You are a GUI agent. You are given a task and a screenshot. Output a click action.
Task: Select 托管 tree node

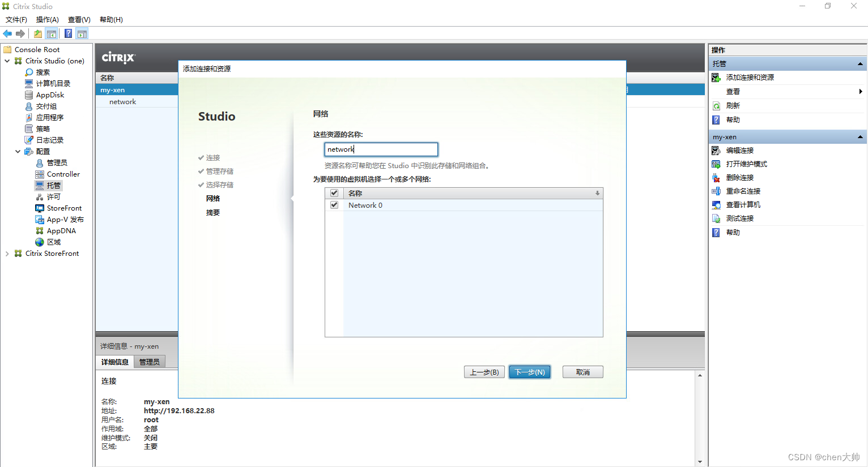point(53,186)
